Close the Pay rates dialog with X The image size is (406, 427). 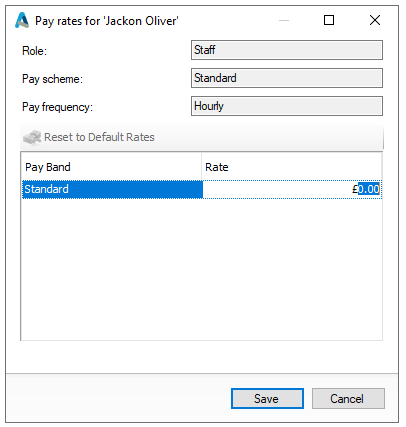[375, 20]
